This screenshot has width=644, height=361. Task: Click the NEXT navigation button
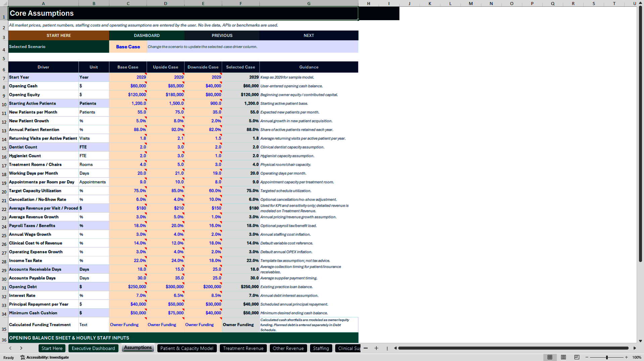(x=309, y=36)
